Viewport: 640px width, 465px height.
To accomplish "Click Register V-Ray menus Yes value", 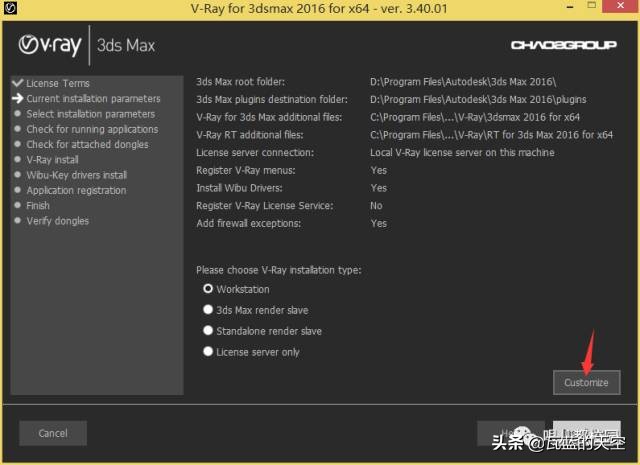I will [378, 170].
